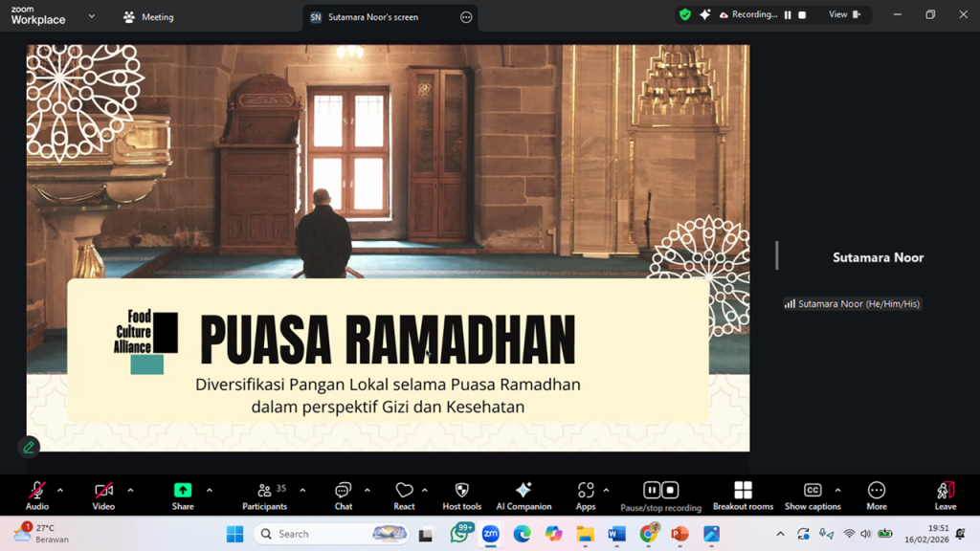This screenshot has height=551, width=980.
Task: Click the annotation pencil icon on the shared screen
Action: [29, 447]
